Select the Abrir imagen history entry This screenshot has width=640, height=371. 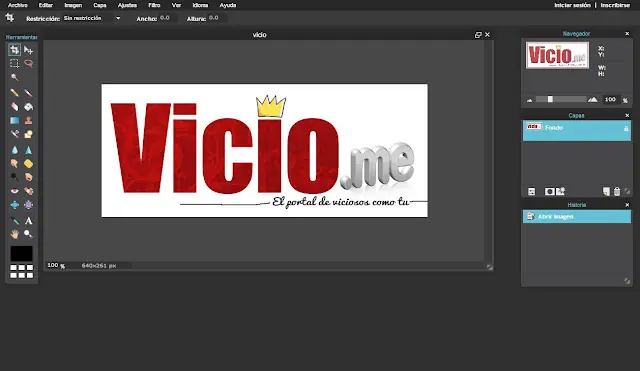point(576,217)
